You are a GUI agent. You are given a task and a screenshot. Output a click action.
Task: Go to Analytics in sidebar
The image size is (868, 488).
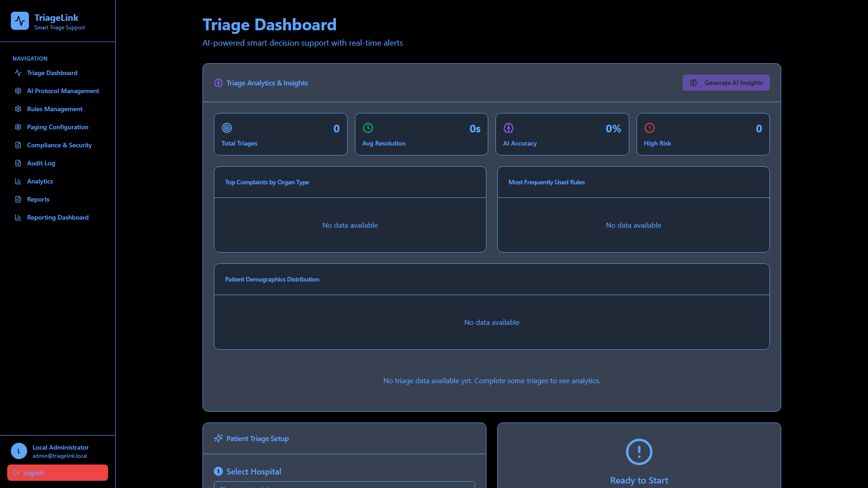point(57,181)
